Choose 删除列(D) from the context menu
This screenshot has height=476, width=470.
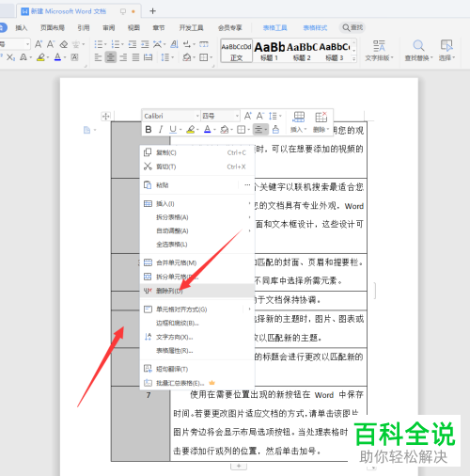(x=196, y=291)
